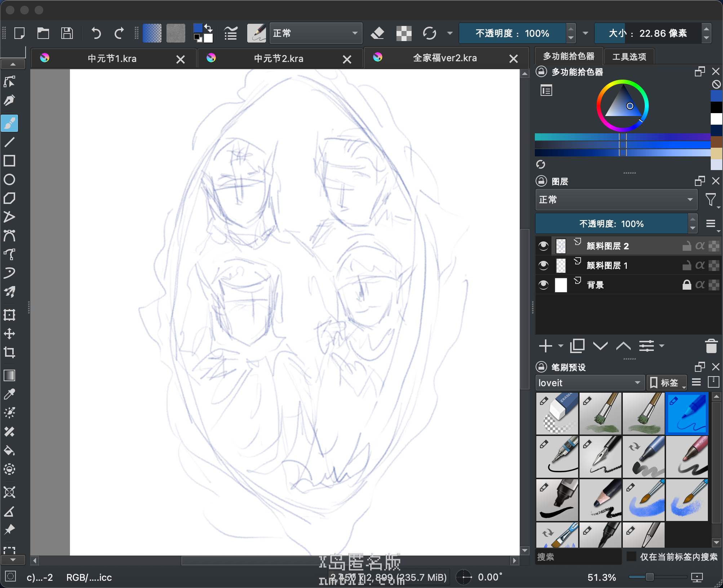Enable 仅在当前标签内搜索 checkbox
The image size is (723, 588).
631,557
